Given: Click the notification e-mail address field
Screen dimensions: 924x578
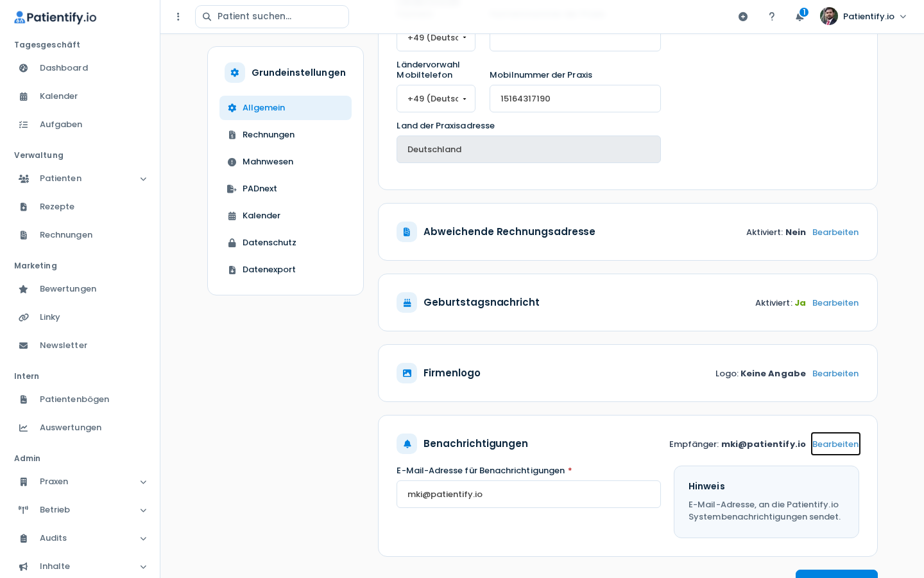Looking at the screenshot, I should point(529,495).
